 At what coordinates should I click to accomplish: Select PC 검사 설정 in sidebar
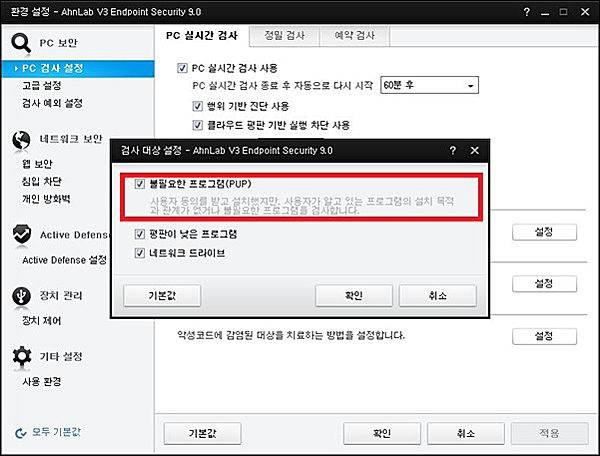pos(78,68)
